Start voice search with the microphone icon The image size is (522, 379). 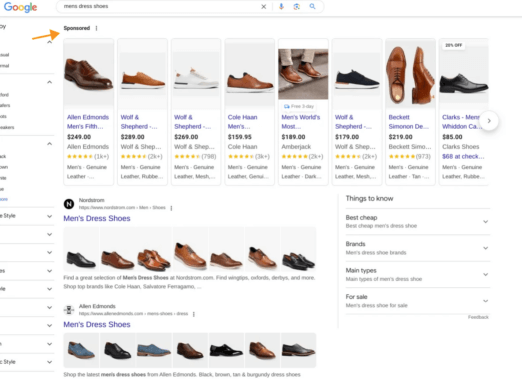coord(281,7)
